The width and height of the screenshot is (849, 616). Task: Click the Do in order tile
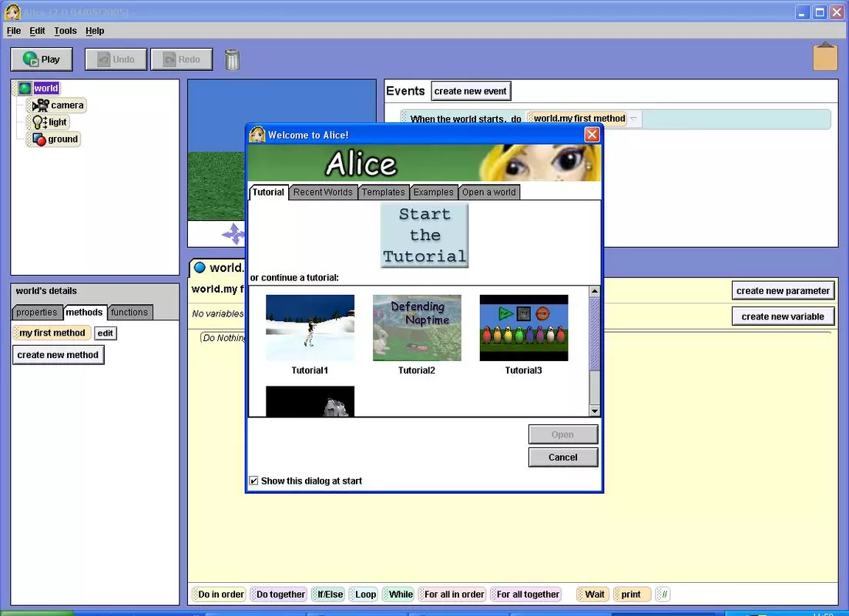point(220,594)
